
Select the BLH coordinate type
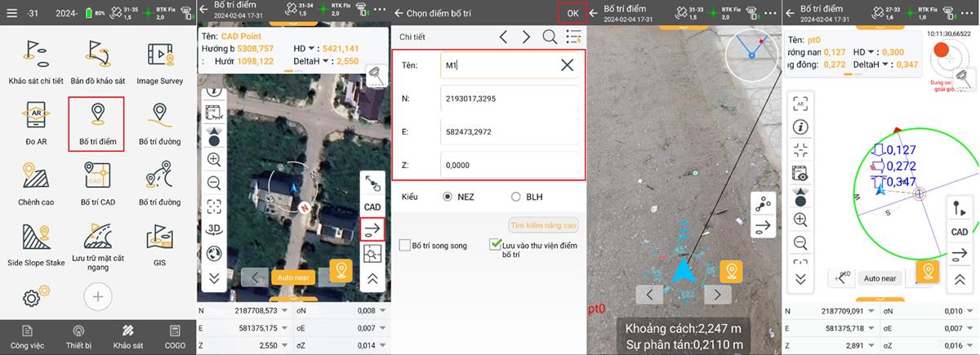click(x=515, y=197)
